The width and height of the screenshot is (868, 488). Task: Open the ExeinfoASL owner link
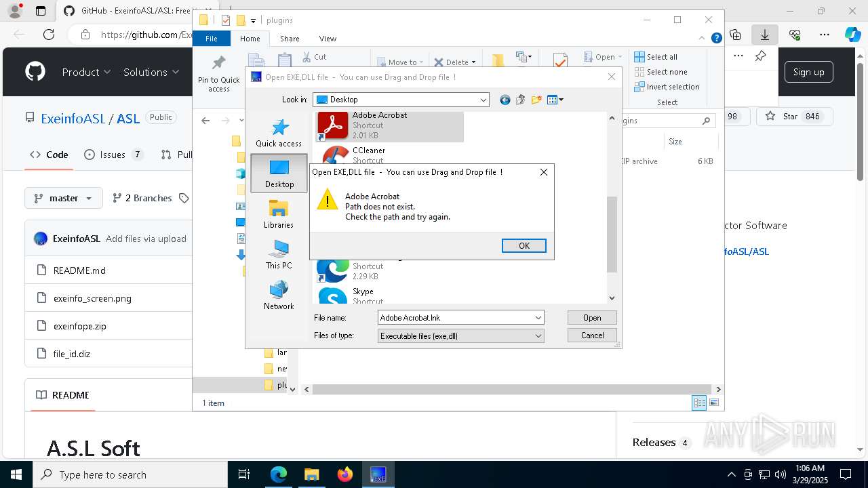coord(73,118)
